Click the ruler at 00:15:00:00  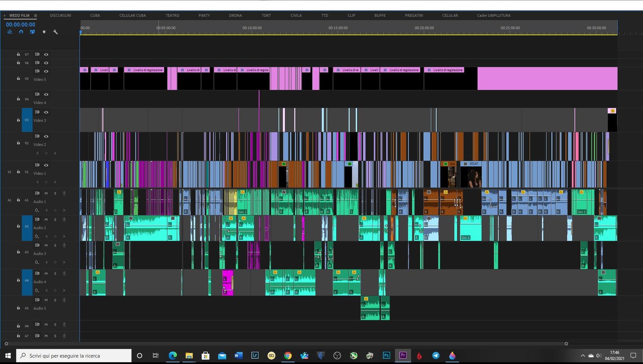(338, 28)
